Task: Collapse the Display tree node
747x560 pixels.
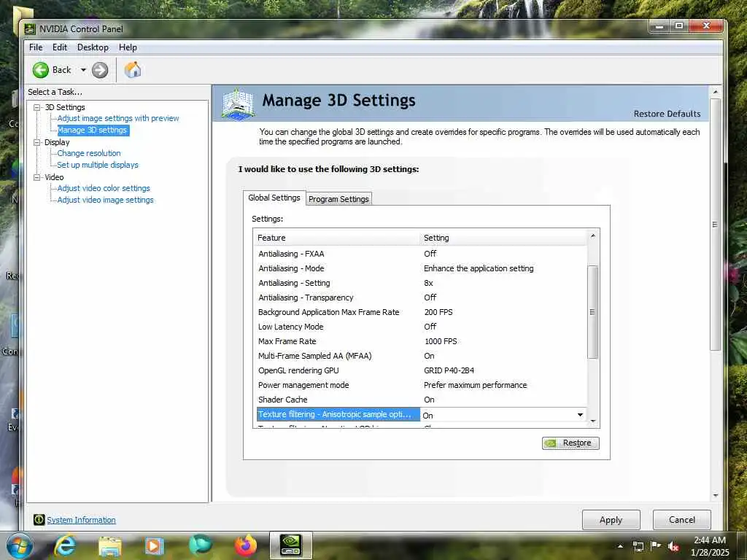Action: pos(36,142)
